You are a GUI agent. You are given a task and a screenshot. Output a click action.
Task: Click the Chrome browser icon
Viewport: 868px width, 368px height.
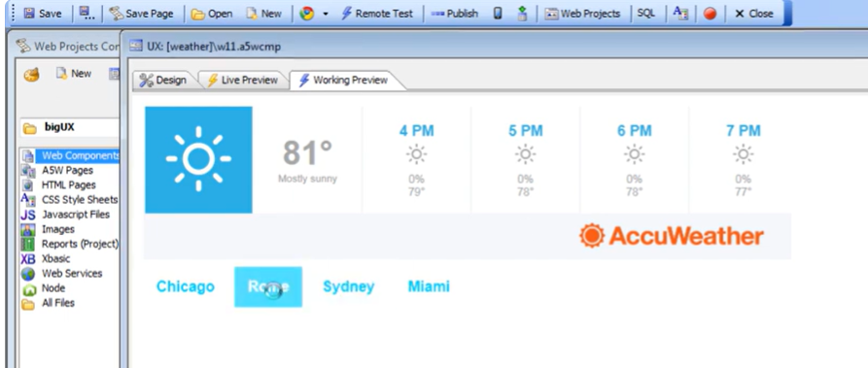coord(307,14)
